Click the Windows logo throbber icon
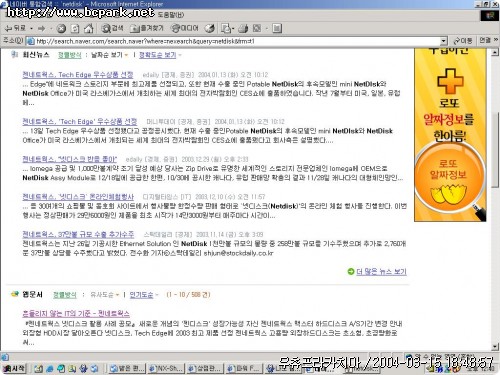 (489, 15)
